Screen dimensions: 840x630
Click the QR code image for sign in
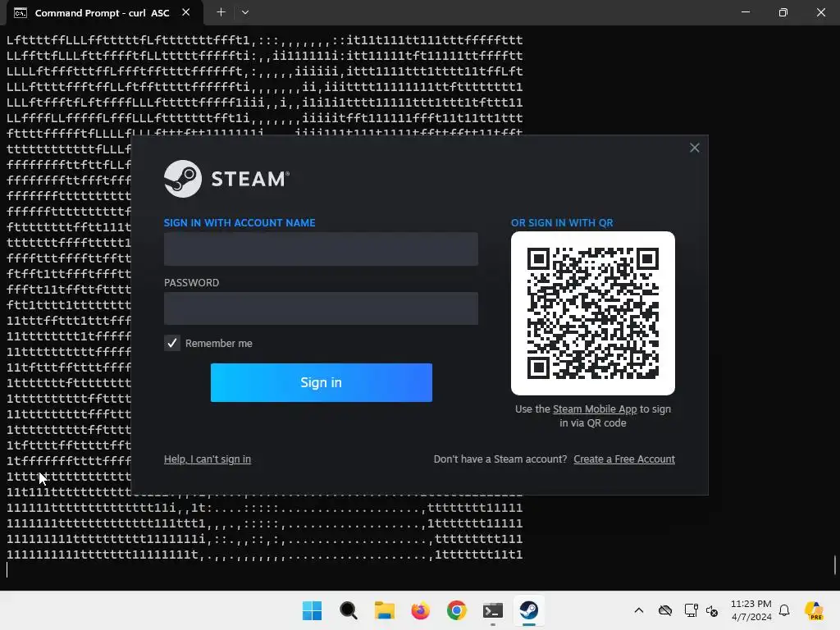click(x=593, y=313)
